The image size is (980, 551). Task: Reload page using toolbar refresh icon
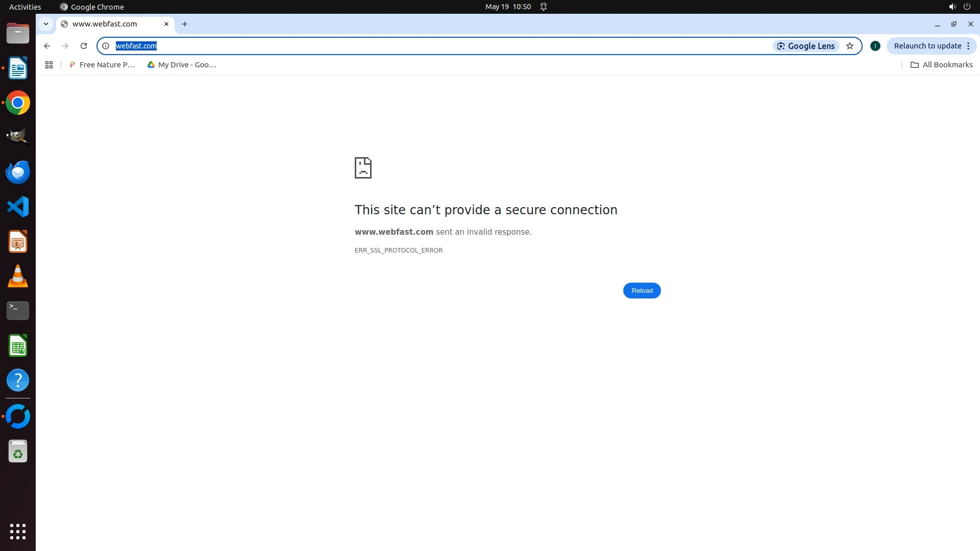(x=84, y=46)
